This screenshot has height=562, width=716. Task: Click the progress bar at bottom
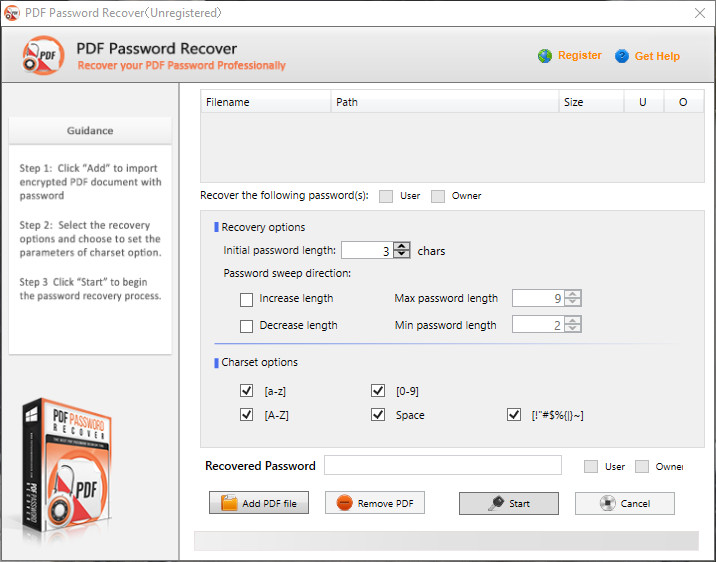coord(446,541)
